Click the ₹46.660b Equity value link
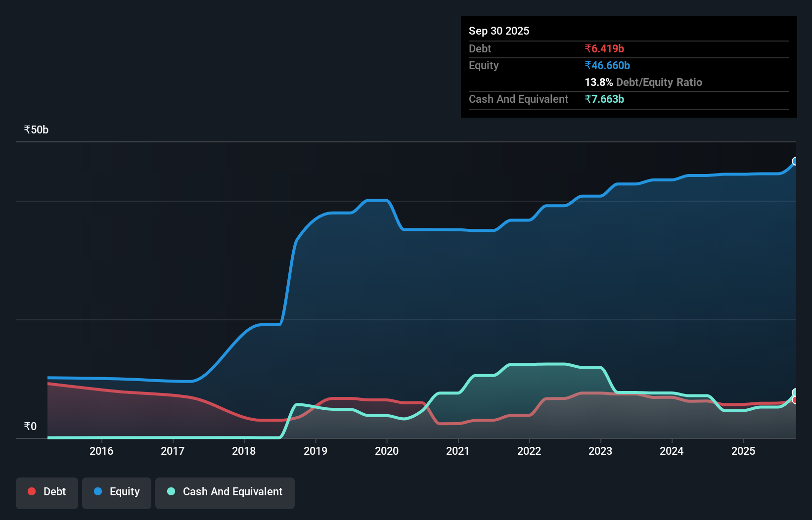 click(x=607, y=65)
